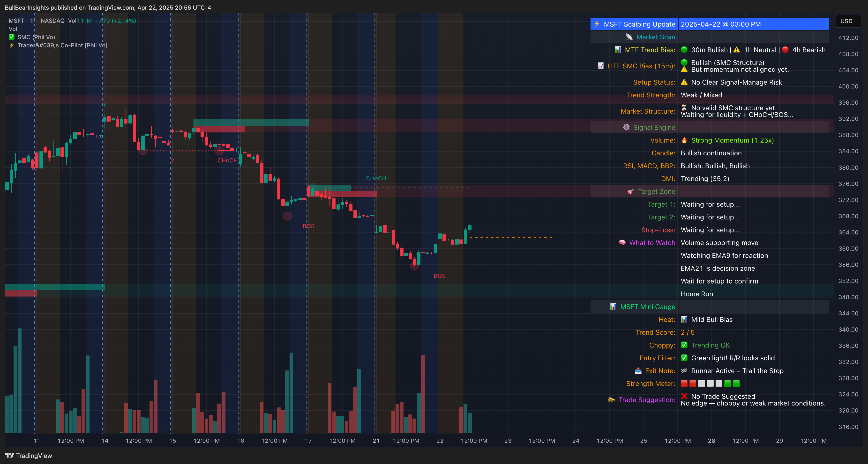Click the lightning bolt in MSFT Scalping Update header

597,24
